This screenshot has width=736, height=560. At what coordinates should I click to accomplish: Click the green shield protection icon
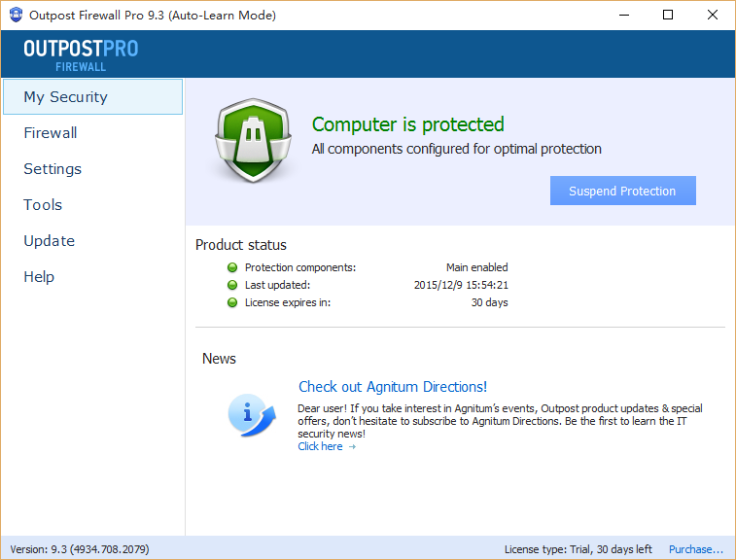252,140
